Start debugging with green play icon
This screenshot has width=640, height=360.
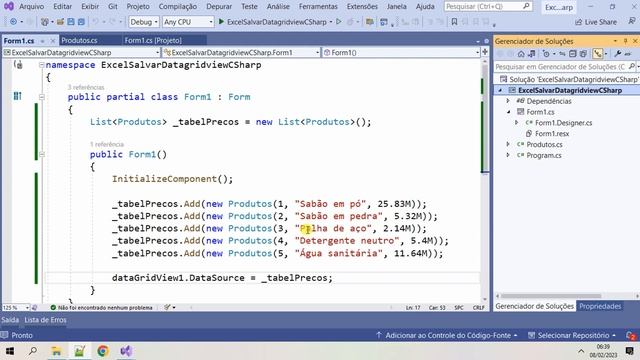pos(221,22)
